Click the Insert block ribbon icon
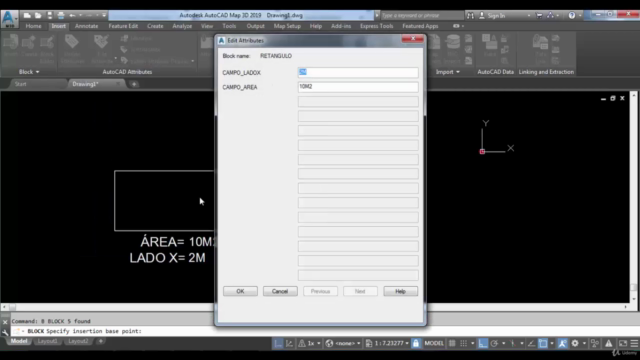This screenshot has width=640, height=360. pyautogui.click(x=11, y=46)
